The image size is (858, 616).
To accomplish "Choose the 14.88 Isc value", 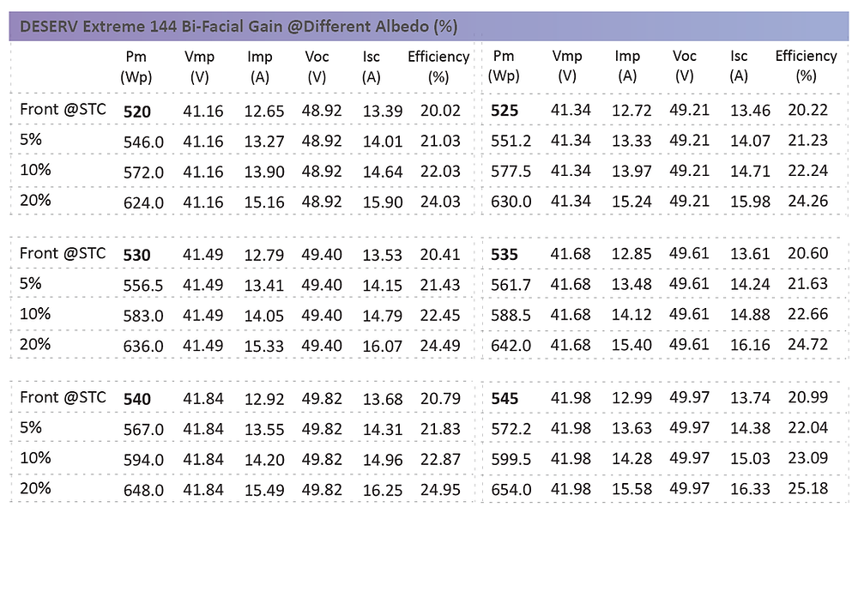I will pos(750,315).
